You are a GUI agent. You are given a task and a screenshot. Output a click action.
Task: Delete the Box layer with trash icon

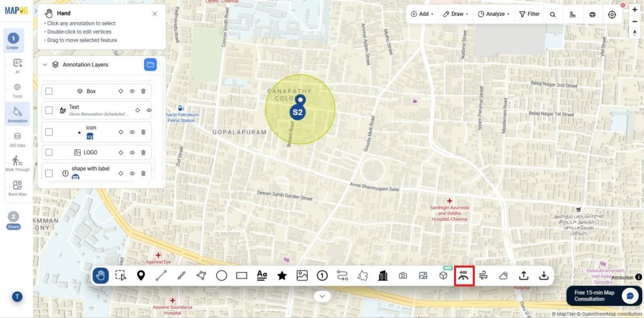143,91
